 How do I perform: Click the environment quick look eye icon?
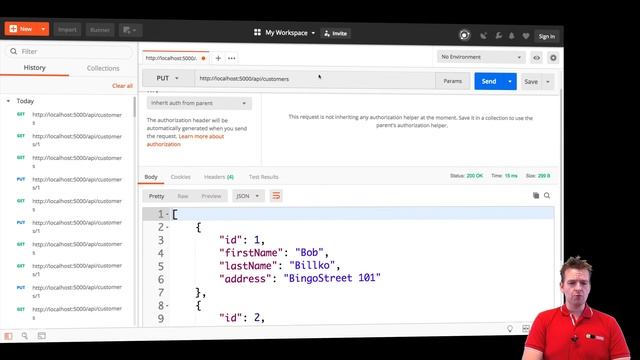click(x=536, y=58)
